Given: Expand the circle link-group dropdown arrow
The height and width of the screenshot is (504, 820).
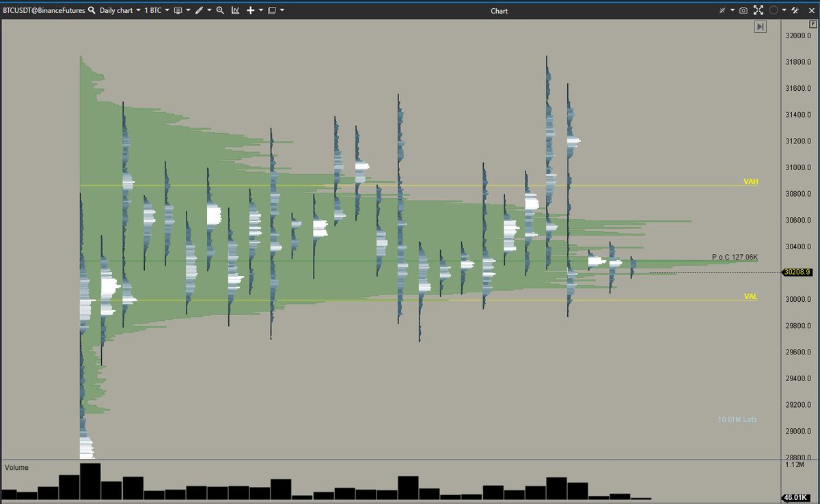Looking at the screenshot, I should [784, 10].
